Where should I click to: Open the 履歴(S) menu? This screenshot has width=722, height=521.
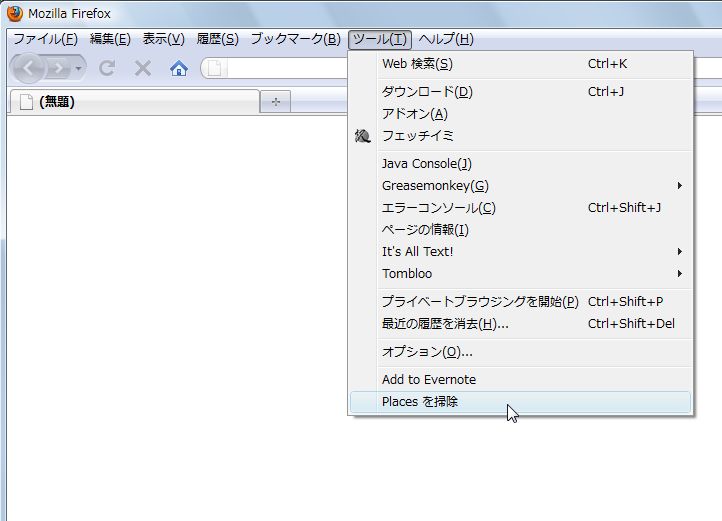(x=217, y=39)
